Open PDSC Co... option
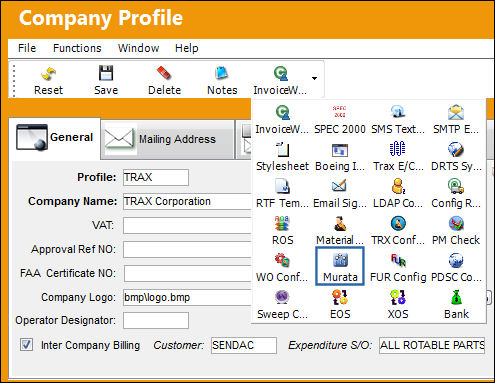The height and width of the screenshot is (383, 495). 456,268
